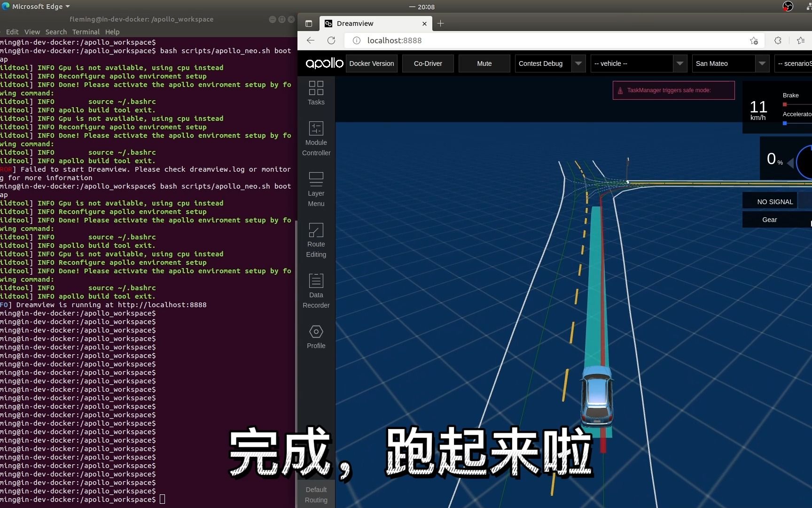Open a new browser tab
This screenshot has width=812, height=508.
(440, 24)
